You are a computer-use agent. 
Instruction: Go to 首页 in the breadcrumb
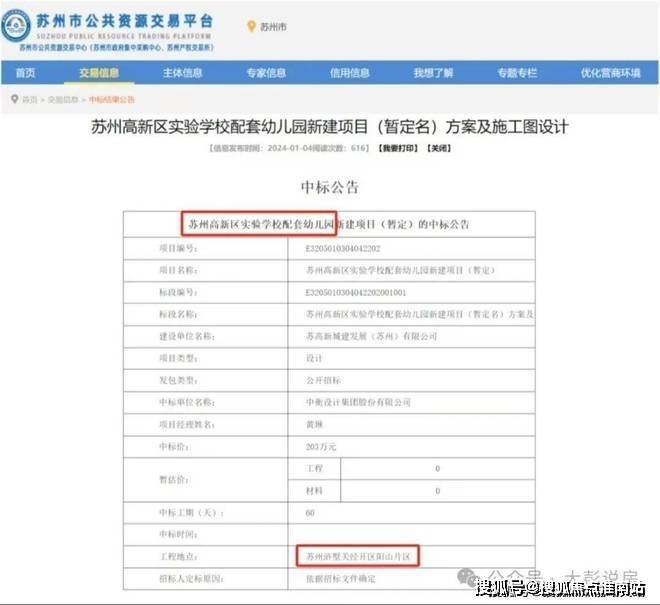[29, 99]
